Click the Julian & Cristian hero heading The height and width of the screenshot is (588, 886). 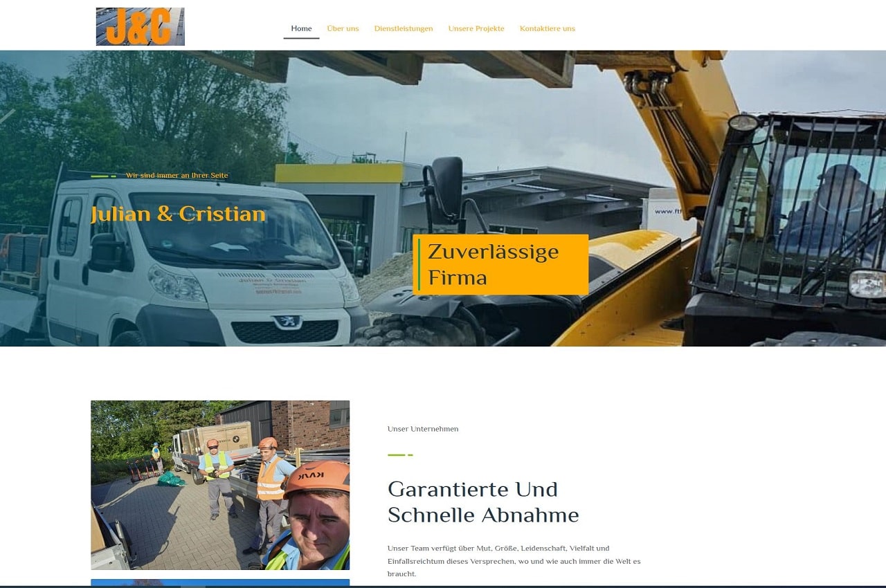(178, 214)
